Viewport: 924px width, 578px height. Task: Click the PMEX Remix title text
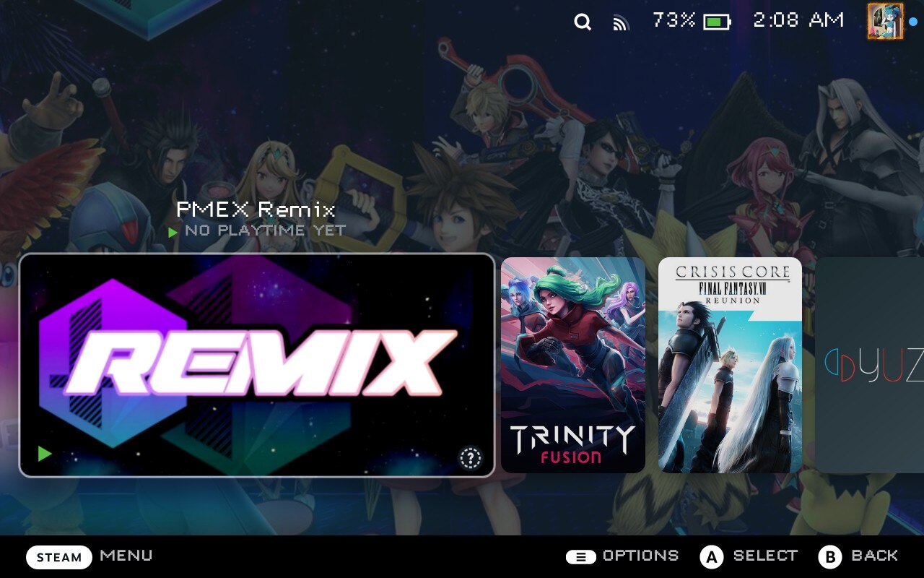256,210
